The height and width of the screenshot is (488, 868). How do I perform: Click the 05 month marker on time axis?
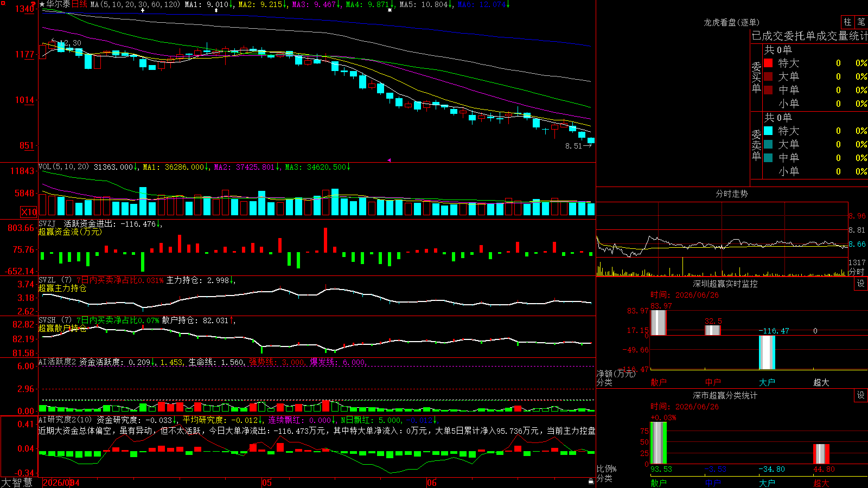(x=266, y=483)
